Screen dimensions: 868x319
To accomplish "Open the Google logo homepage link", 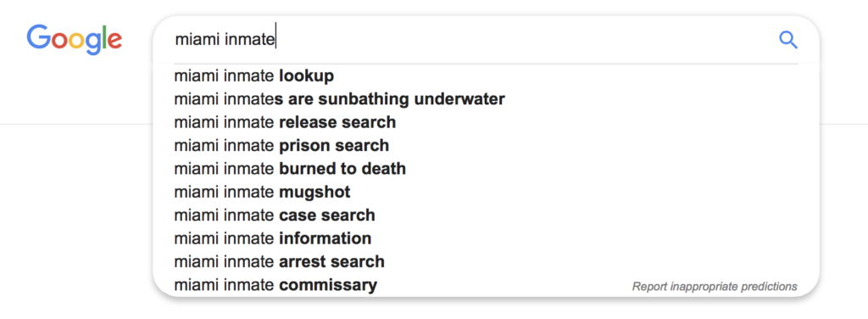I will [75, 39].
